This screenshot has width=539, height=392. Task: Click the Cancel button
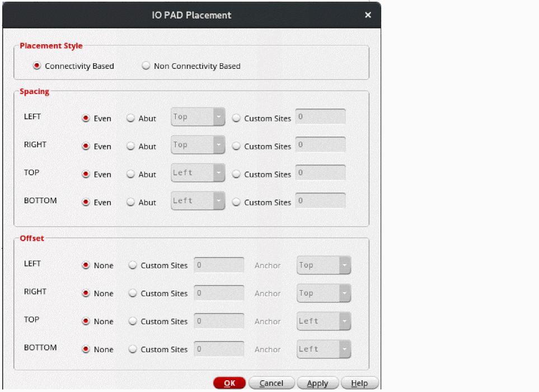[x=271, y=383]
